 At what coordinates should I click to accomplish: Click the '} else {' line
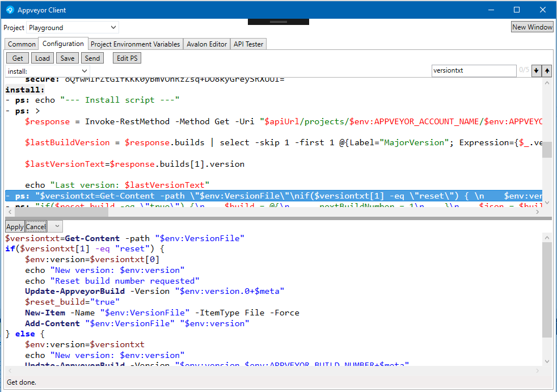coord(25,334)
